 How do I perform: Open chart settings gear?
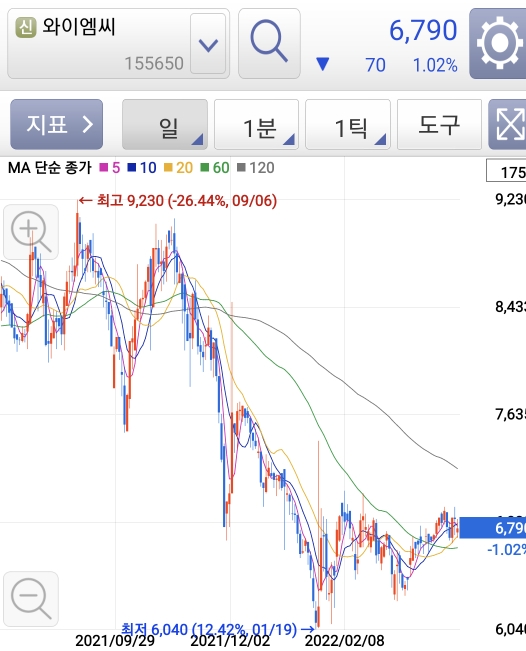498,44
